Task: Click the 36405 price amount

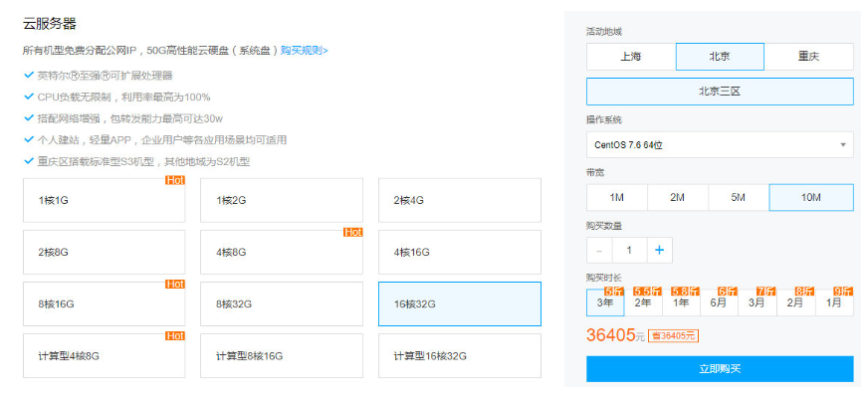Action: [610, 334]
